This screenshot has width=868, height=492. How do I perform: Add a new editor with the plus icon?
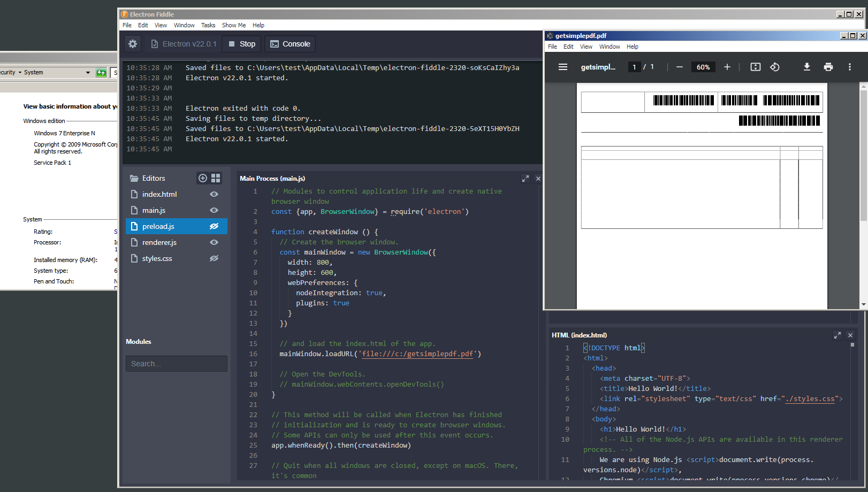(x=202, y=178)
